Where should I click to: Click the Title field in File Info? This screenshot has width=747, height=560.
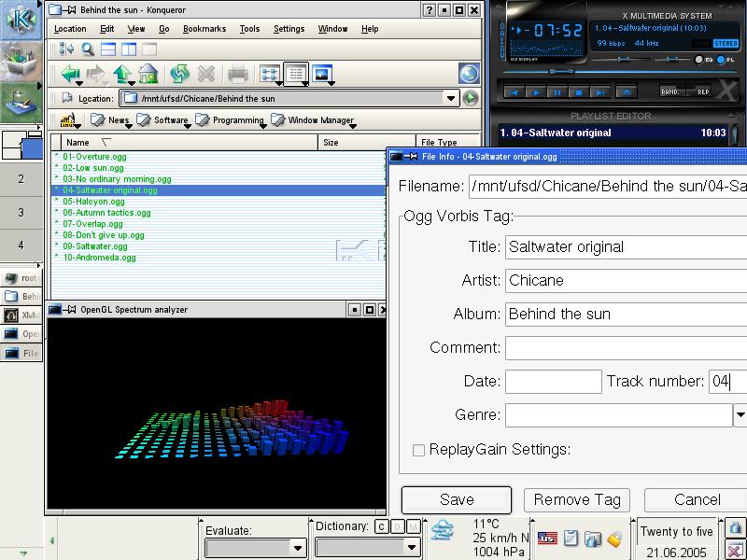(626, 247)
